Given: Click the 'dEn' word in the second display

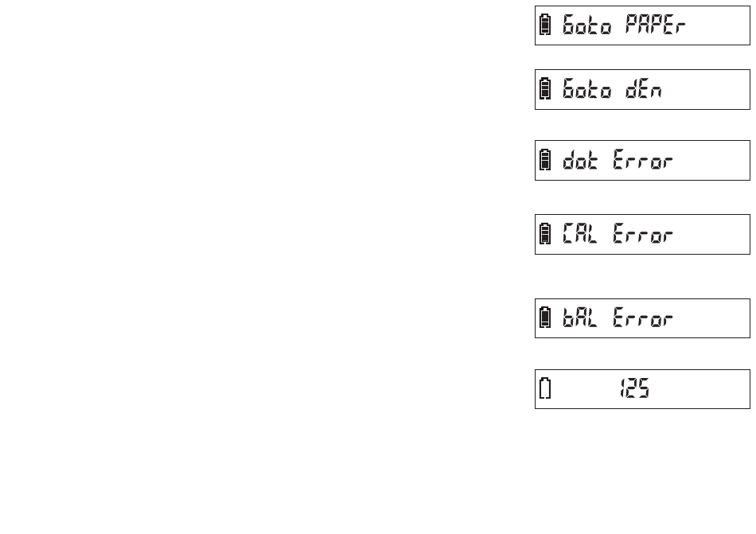Looking at the screenshot, I should click(x=644, y=89).
